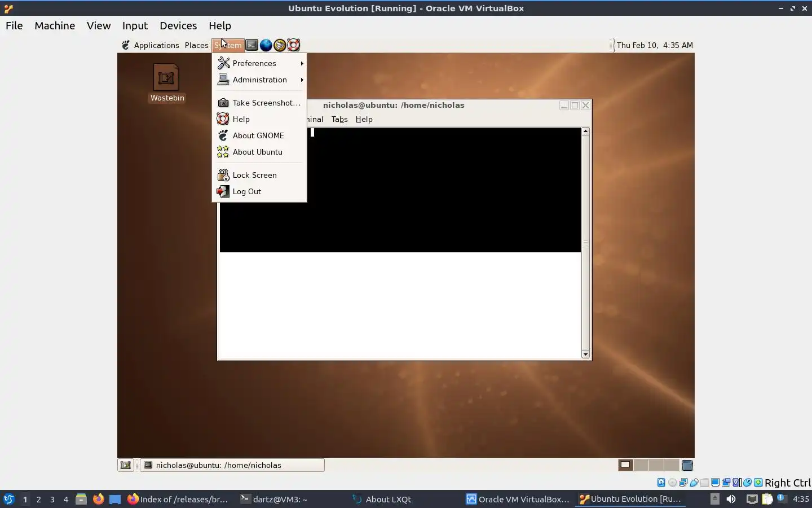Click VirtualBox network status icon

(x=683, y=483)
